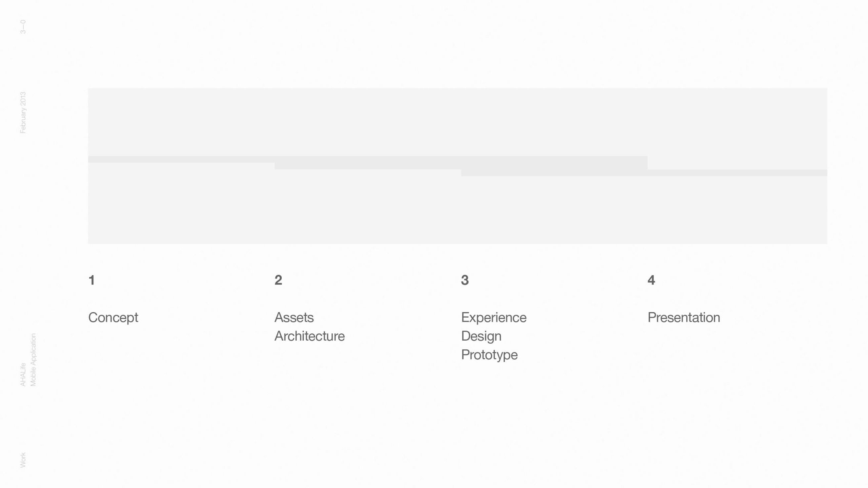This screenshot has height=488, width=868.
Task: Click the "Assets" phase label
Action: 294,317
